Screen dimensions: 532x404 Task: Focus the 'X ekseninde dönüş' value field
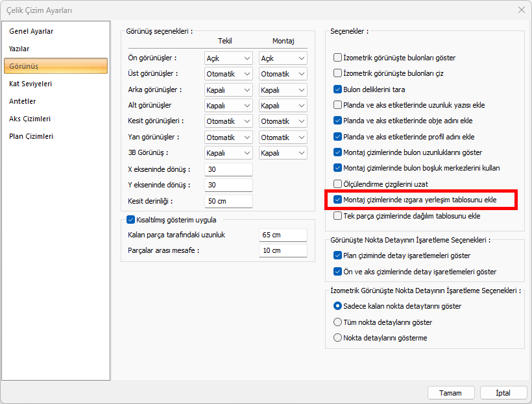(x=228, y=169)
